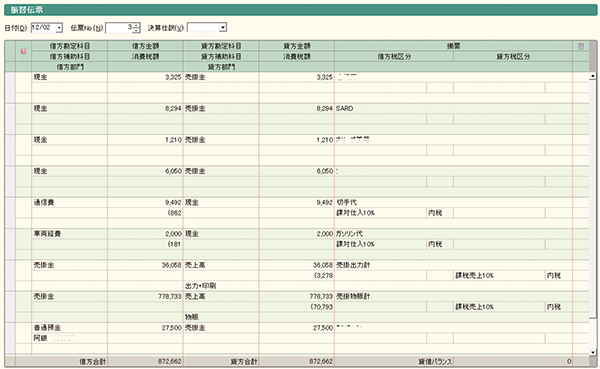Select the debit amount 1,210

click(x=145, y=140)
